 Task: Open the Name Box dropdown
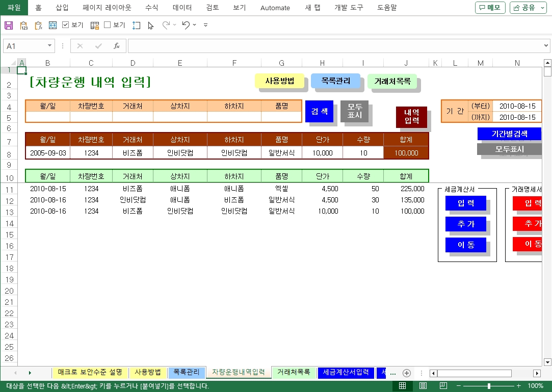pos(49,46)
